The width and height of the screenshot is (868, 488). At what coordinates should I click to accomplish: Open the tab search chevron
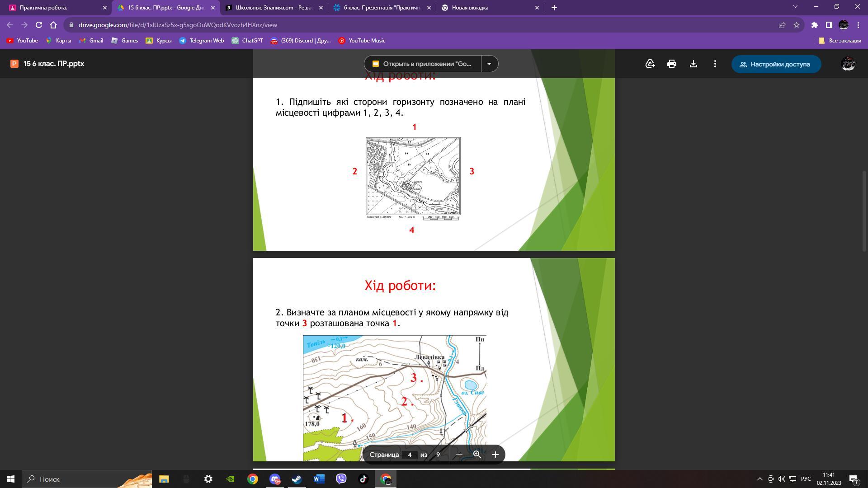(x=795, y=7)
